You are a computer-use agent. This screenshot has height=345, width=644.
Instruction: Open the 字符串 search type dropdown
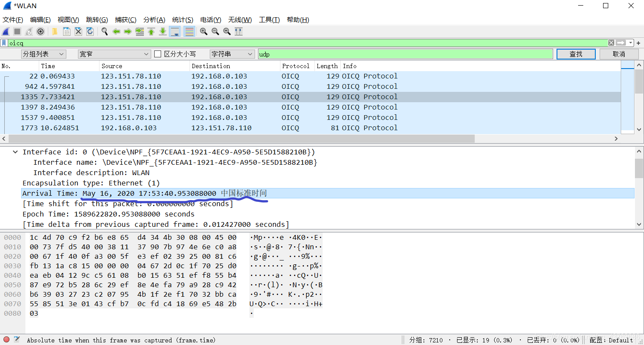point(232,54)
